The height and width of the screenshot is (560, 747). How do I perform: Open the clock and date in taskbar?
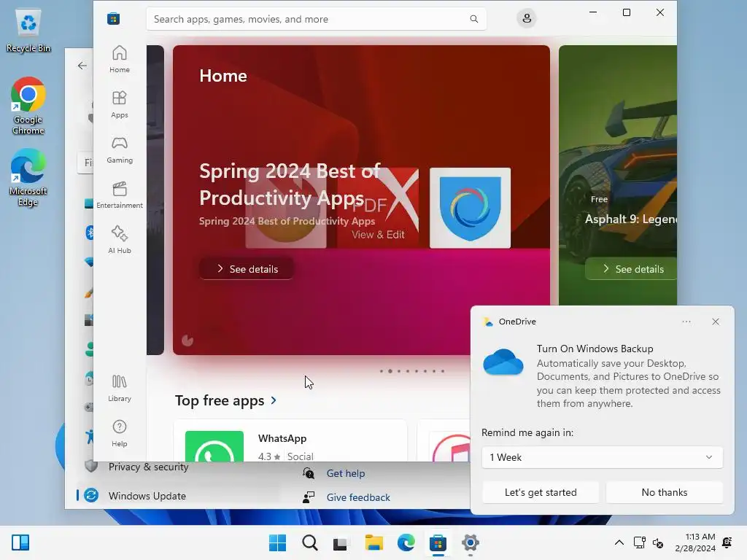tap(695, 542)
